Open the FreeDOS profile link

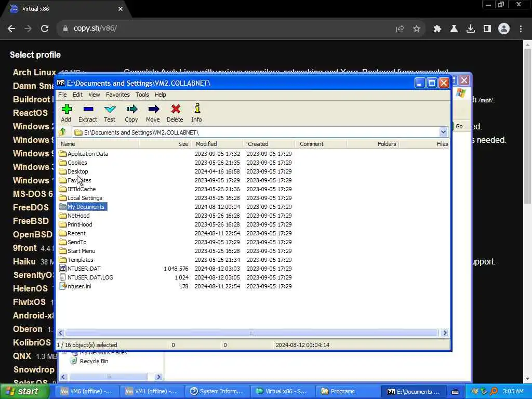coord(31,207)
